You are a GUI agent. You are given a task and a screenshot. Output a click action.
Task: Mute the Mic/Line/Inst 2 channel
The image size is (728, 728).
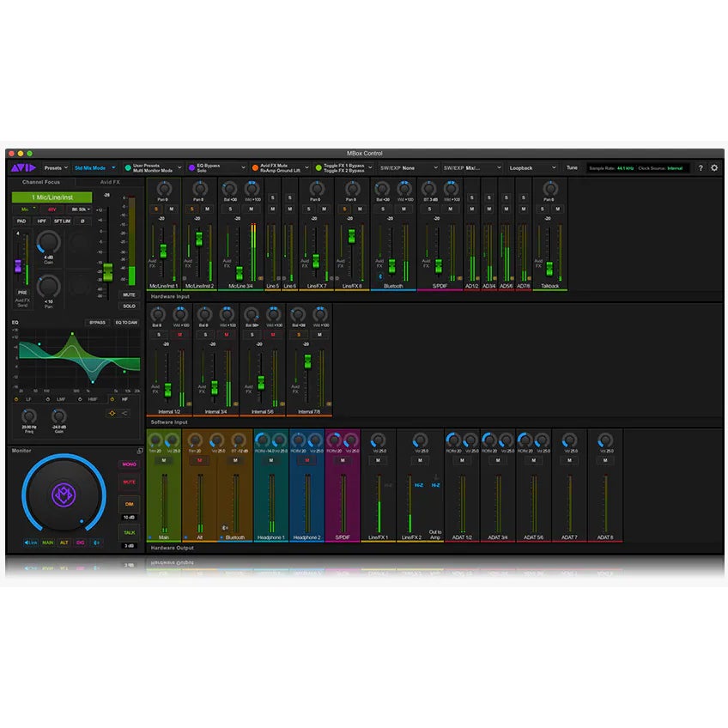[x=207, y=209]
